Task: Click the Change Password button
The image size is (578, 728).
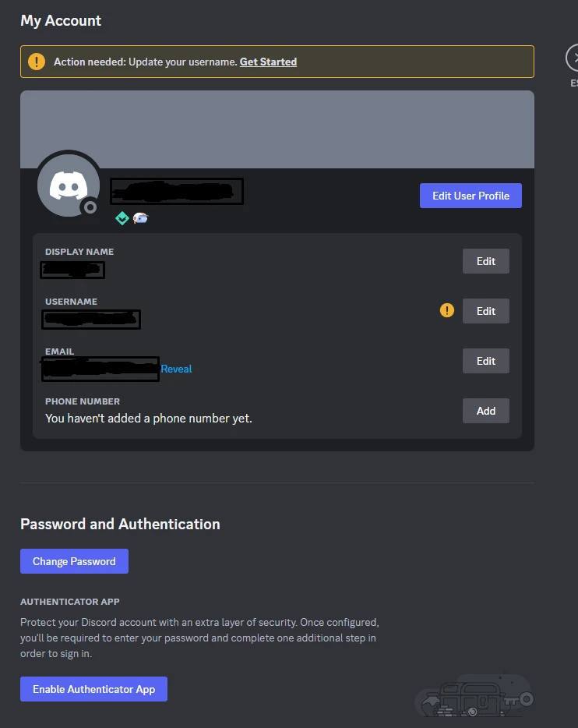Action: [x=74, y=561]
